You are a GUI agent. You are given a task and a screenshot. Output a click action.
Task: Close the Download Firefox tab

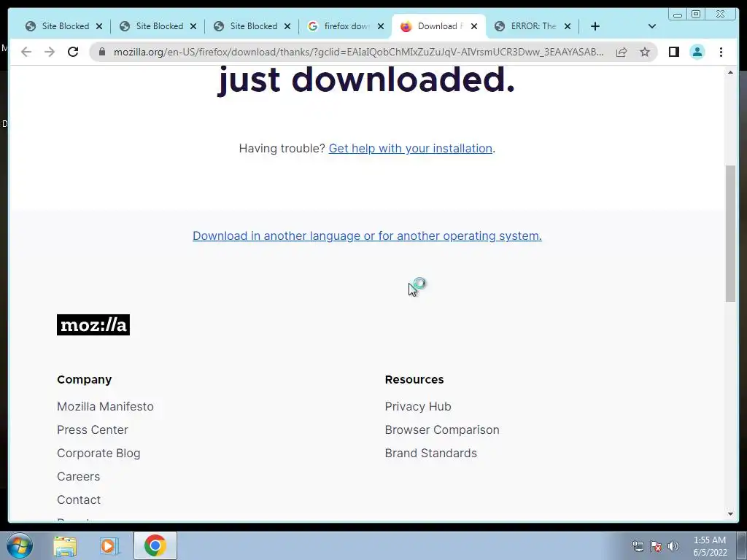pos(474,27)
